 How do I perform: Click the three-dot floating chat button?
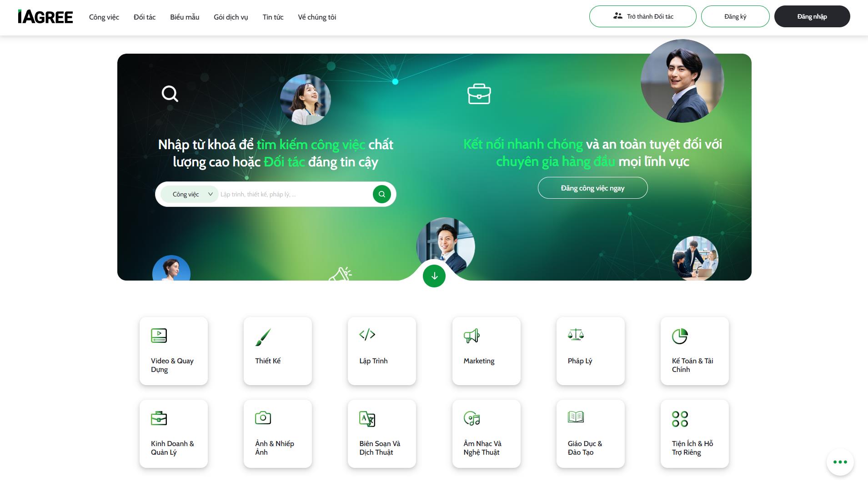(x=840, y=462)
